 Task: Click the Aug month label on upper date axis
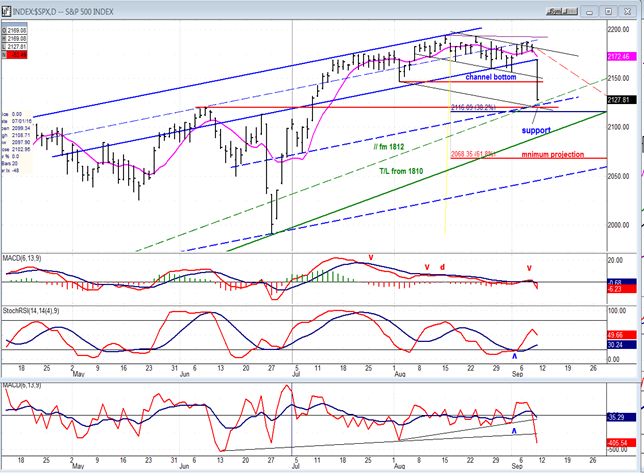click(400, 374)
